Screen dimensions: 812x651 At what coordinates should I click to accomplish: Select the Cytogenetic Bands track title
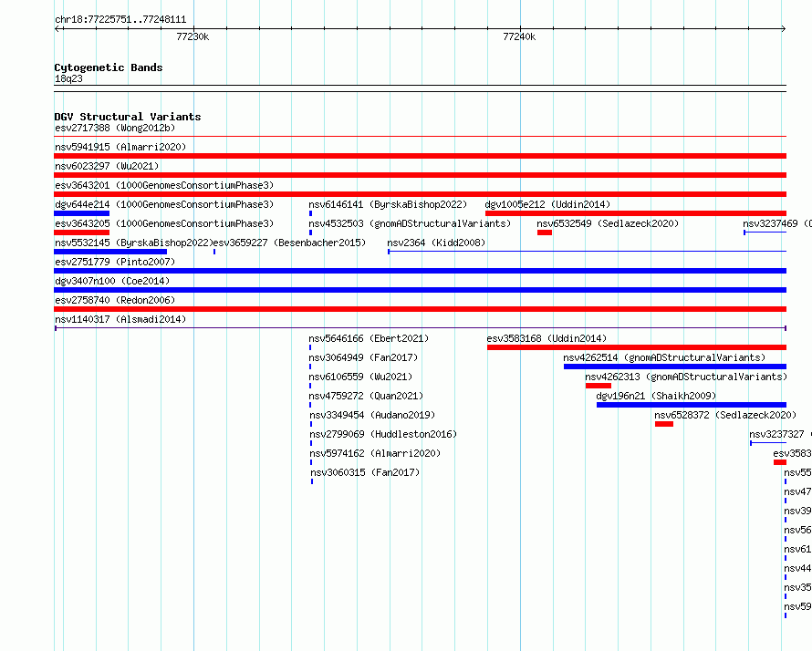(109, 67)
